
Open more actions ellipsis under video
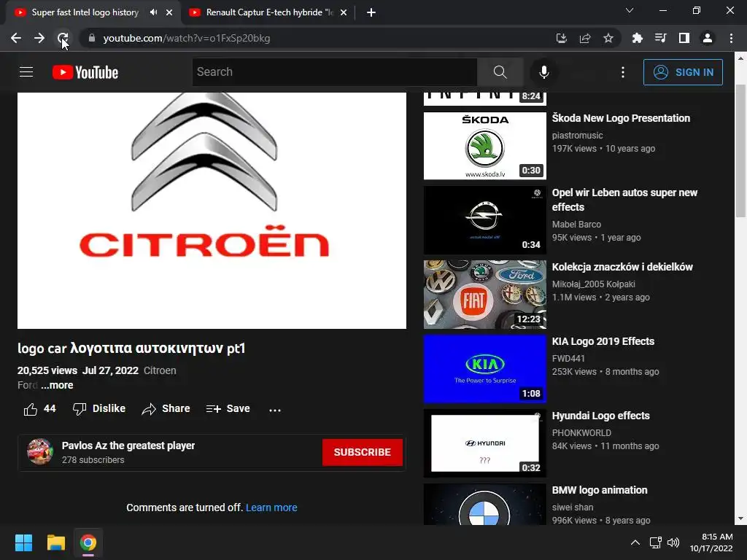click(275, 410)
